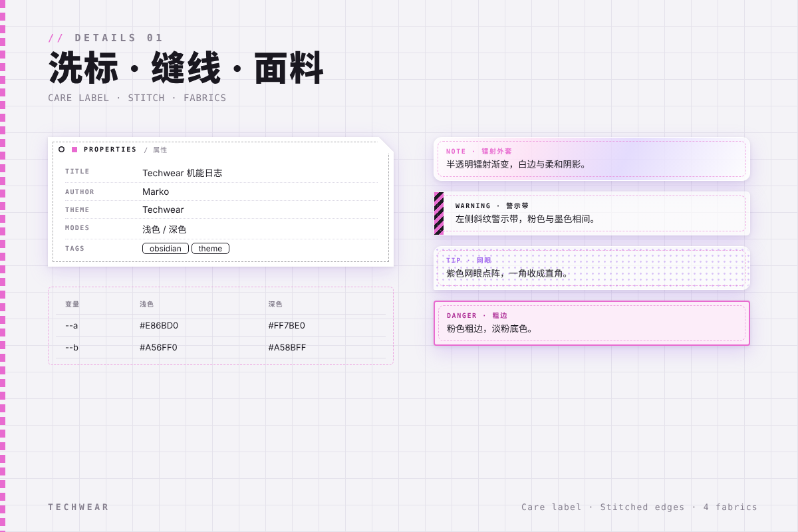Viewport: 798px width, 532px height.
Task: Click the author value Marko
Action: [x=156, y=192]
